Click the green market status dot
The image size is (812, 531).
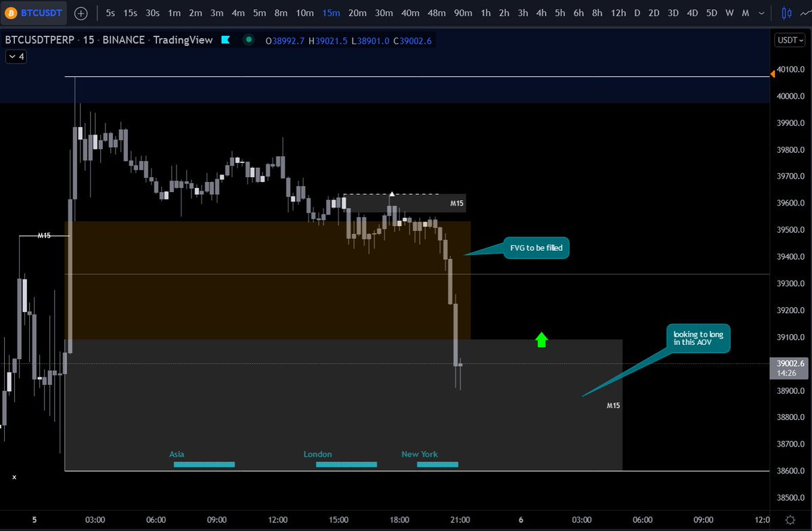pos(249,40)
